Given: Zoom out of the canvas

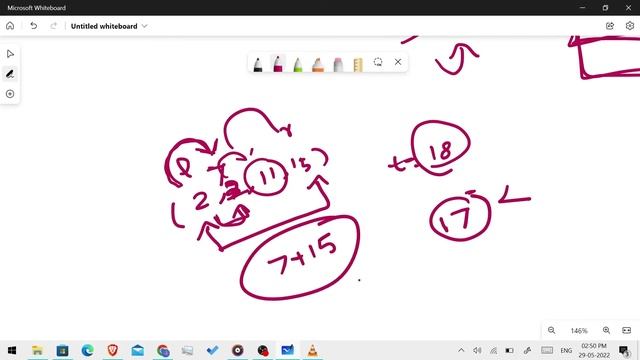Looking at the screenshot, I should tap(551, 330).
